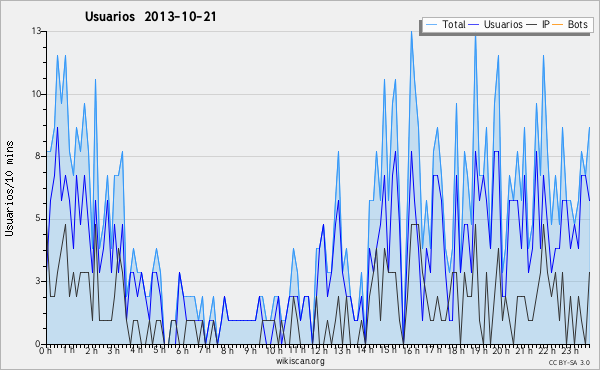
Task: Click the '22 h' x-axis label
Action: click(546, 351)
